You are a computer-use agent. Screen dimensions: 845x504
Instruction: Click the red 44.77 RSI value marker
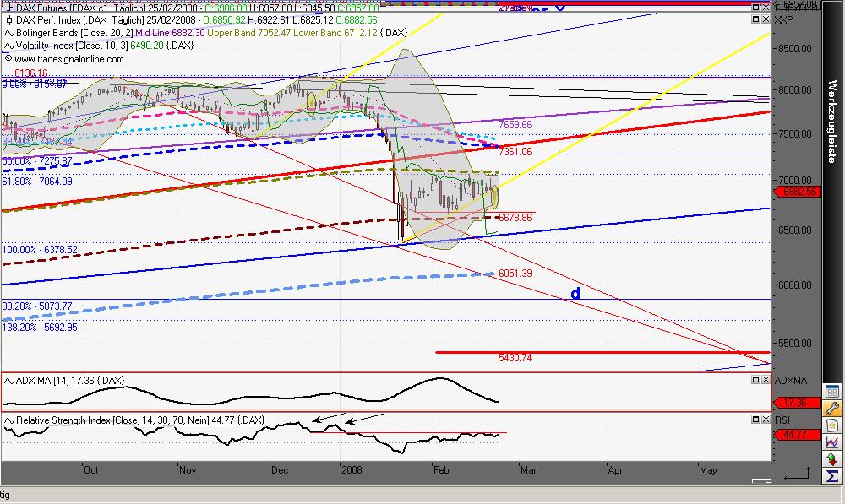click(x=797, y=434)
